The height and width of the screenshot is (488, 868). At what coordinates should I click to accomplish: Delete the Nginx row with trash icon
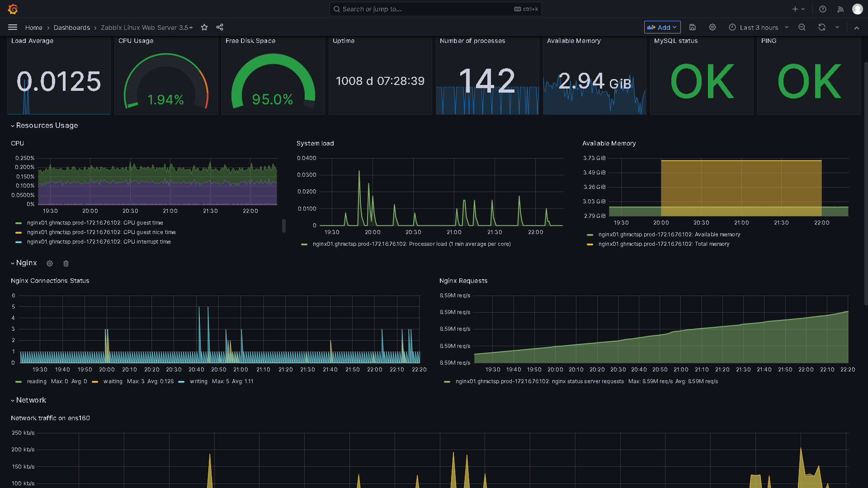click(66, 263)
